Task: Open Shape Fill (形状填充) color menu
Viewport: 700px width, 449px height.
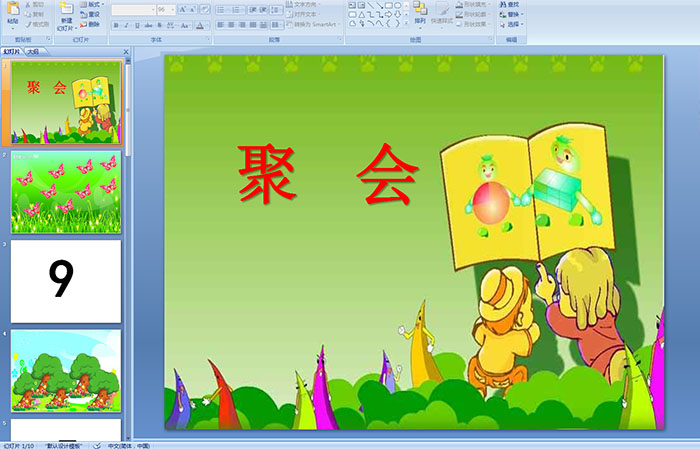Action: [473, 4]
